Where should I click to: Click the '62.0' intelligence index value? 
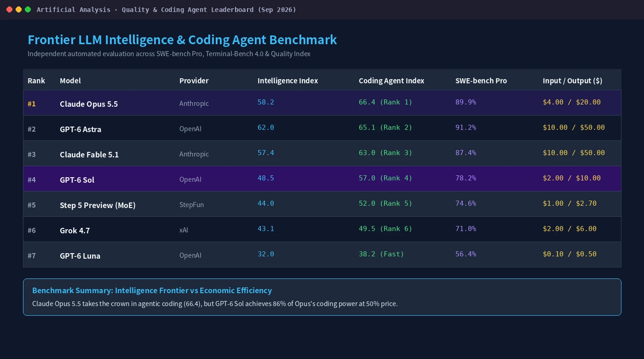(x=266, y=127)
